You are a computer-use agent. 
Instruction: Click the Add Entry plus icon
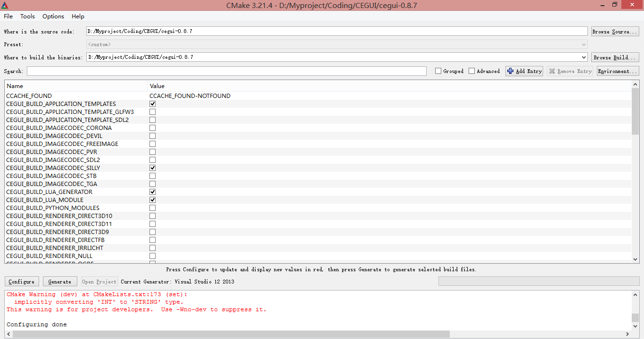click(x=510, y=71)
